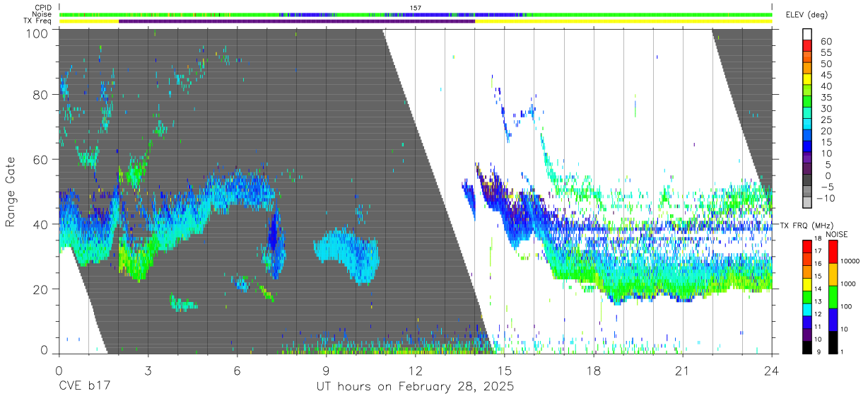Click the 45 tick on ELEV colorbar
Image resolution: width=868 pixels, height=401 pixels.
pyautogui.click(x=825, y=76)
